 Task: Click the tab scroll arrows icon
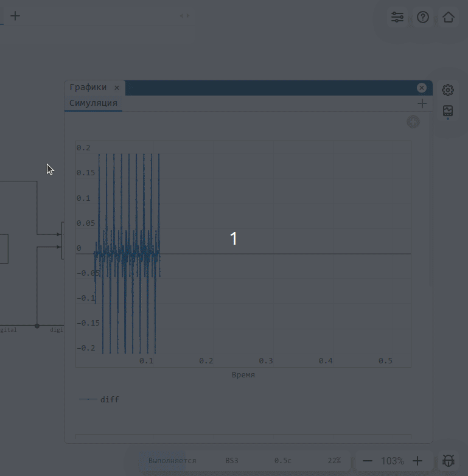tap(184, 16)
